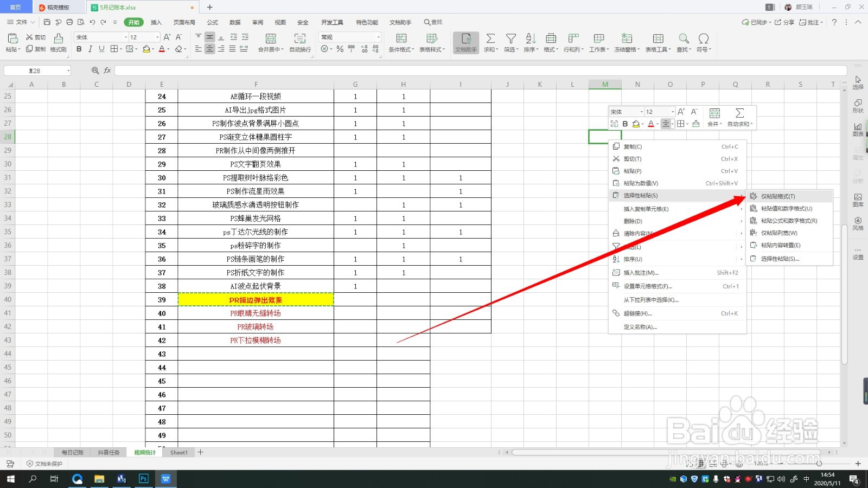Select 仅粘贴格式(T) in the submenu
Screen dimensions: 868x488
coord(790,196)
